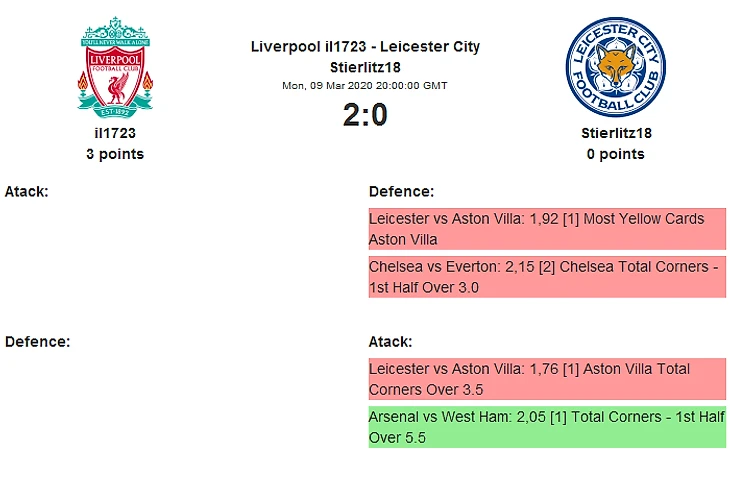Select the 2:0 final score
Screen dimensions: 730x480
[365, 115]
